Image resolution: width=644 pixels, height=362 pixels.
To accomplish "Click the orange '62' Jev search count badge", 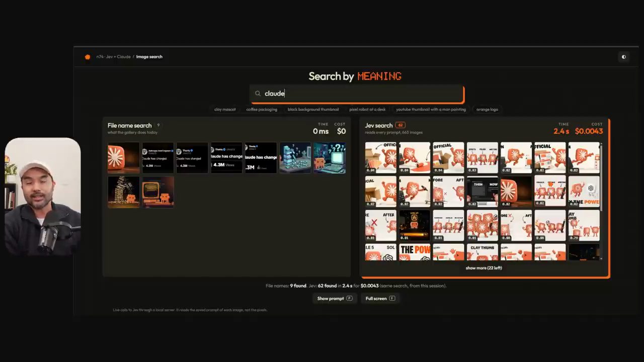I will tap(400, 125).
